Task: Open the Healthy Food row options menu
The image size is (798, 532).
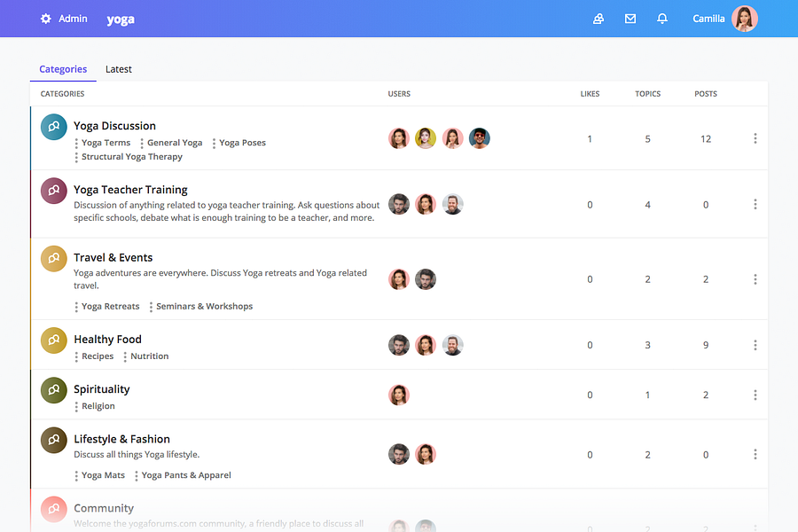Action: [x=755, y=345]
